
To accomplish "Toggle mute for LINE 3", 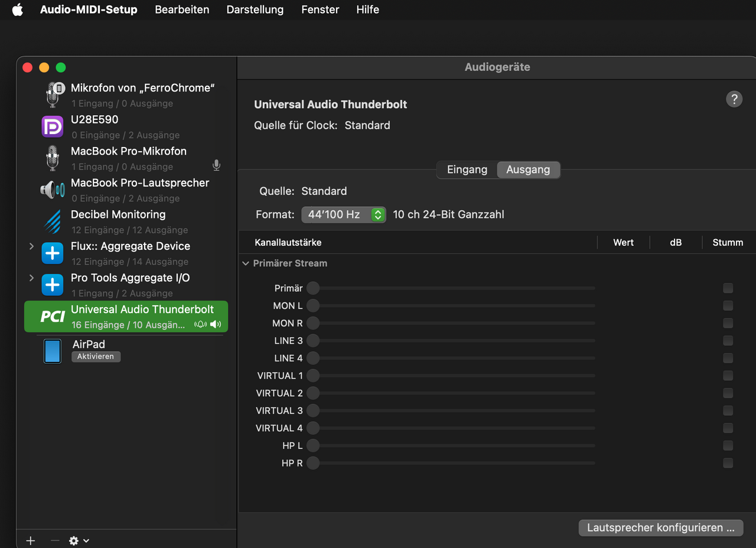I will [728, 341].
